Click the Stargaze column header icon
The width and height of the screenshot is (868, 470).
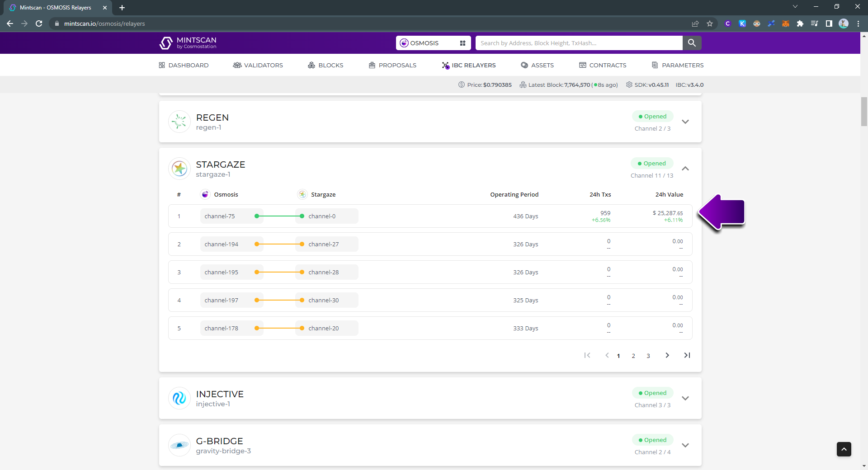point(302,194)
